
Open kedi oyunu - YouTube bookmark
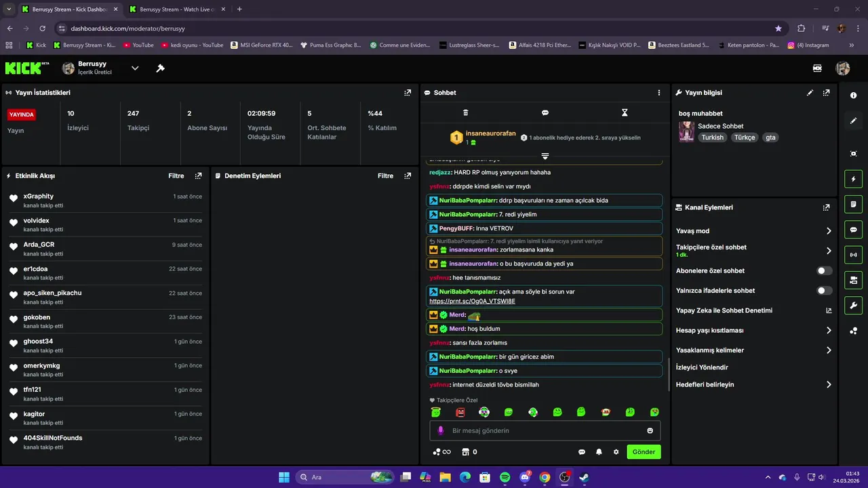(x=193, y=45)
